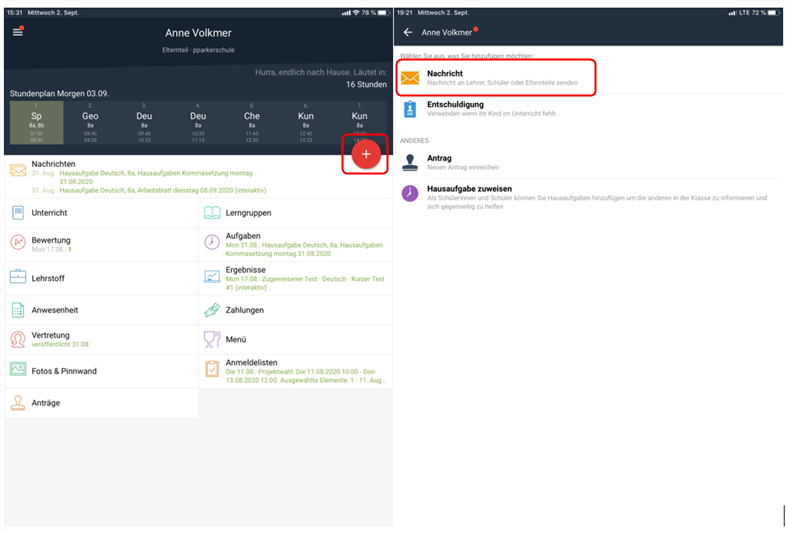Image resolution: width=786 pixels, height=533 pixels.
Task: Click the '16 Stunden' countdown text
Action: pyautogui.click(x=366, y=84)
